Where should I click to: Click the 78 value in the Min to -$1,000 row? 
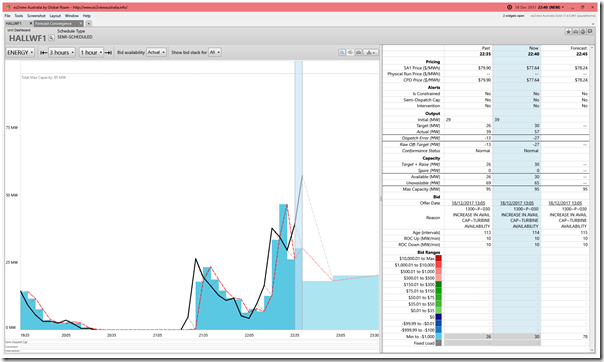[585, 337]
